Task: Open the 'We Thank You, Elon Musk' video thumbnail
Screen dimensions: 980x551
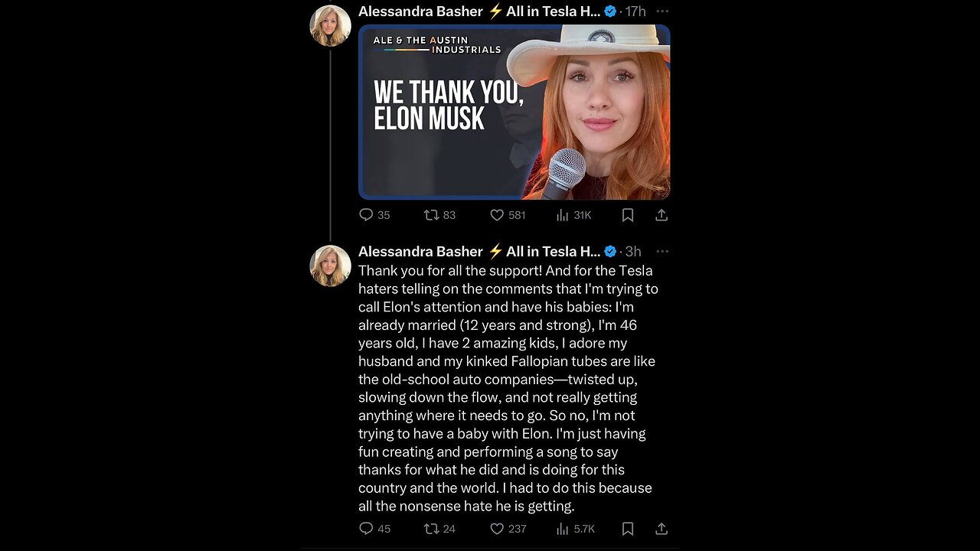Action: [x=514, y=112]
